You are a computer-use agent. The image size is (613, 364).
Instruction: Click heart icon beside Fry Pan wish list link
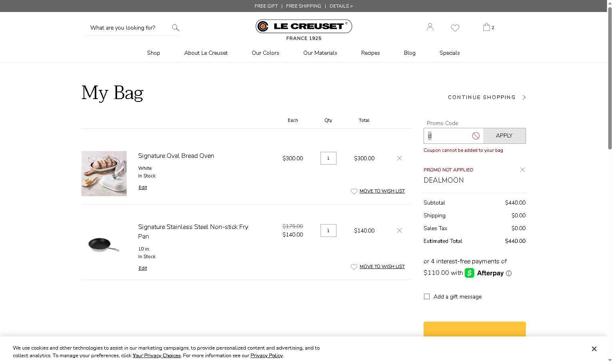coord(354,267)
